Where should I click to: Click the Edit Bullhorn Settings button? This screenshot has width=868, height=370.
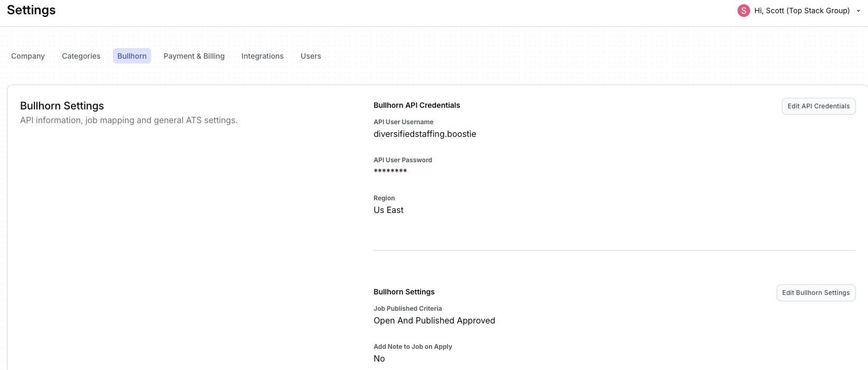click(x=816, y=293)
